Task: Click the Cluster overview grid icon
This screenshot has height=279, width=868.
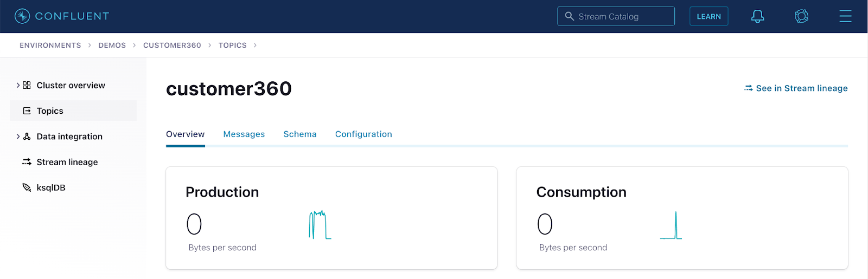Action: pyautogui.click(x=27, y=85)
